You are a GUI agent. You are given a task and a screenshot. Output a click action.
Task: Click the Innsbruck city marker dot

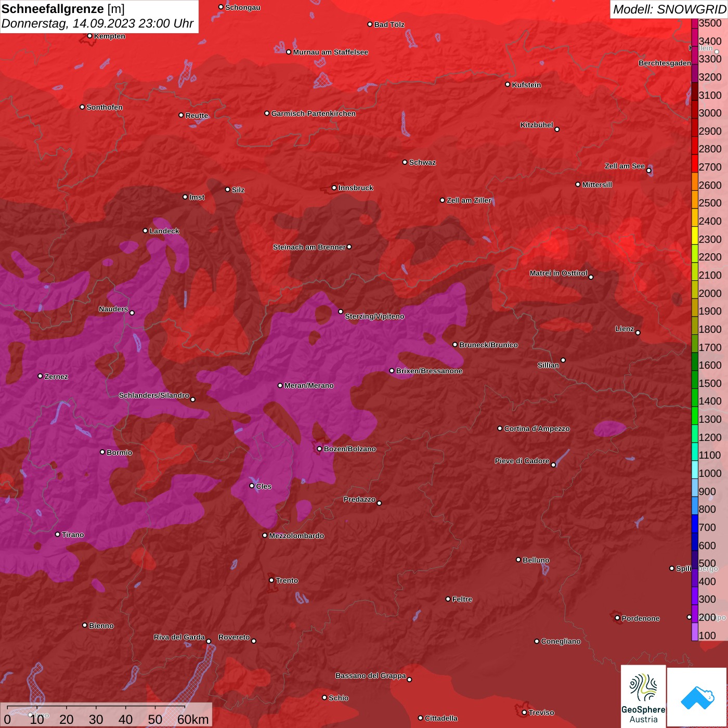click(334, 188)
